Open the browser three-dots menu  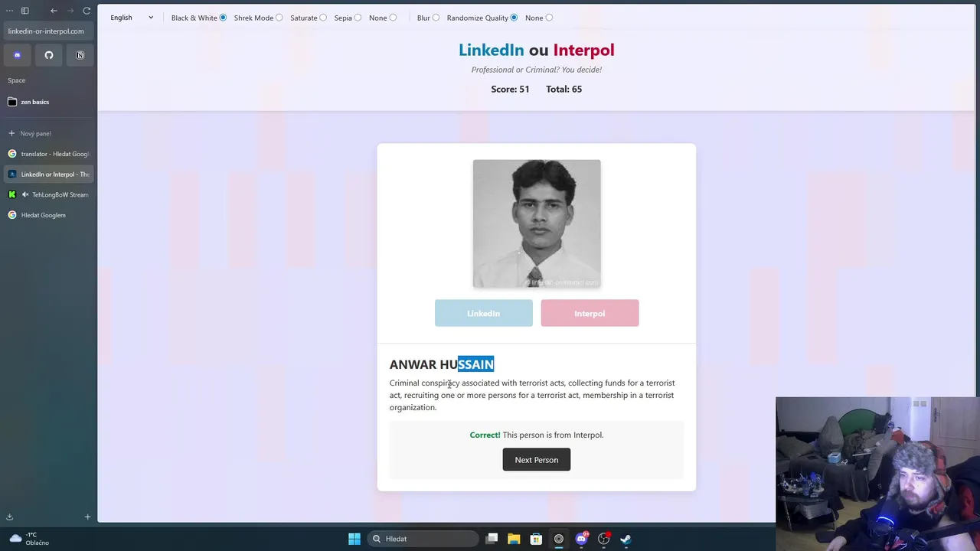[x=10, y=11]
